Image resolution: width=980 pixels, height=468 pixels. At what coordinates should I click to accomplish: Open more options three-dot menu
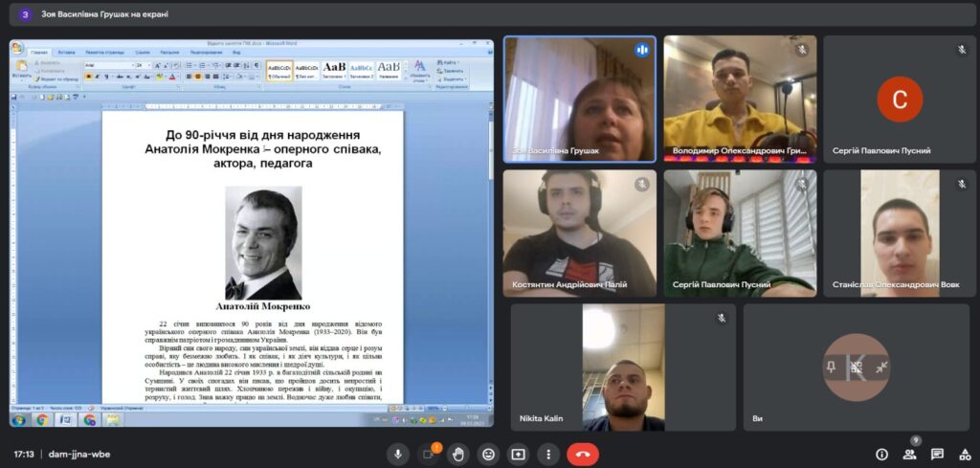click(547, 454)
